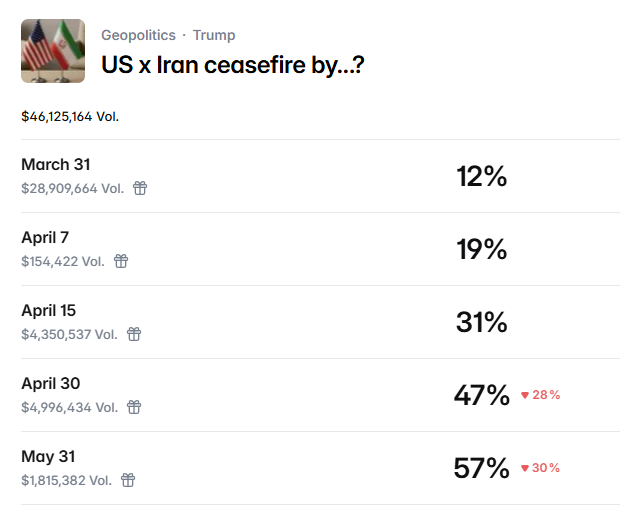Click the red down arrow next to 30%
The image size is (620, 506).
525,469
